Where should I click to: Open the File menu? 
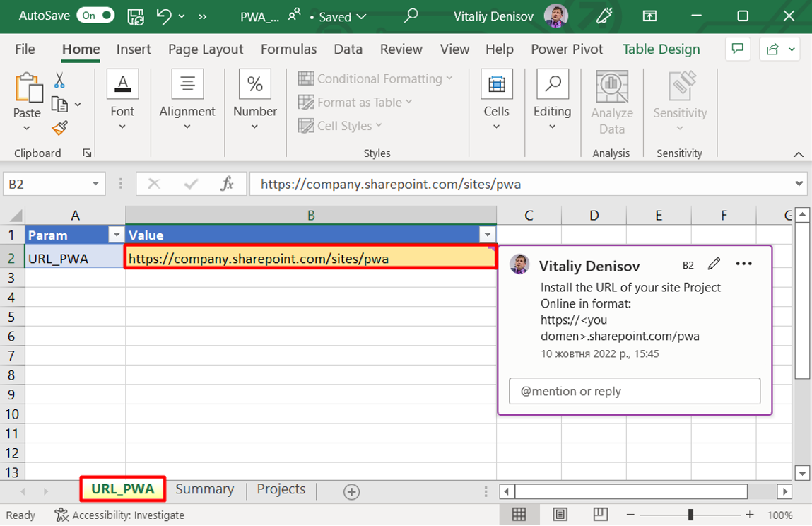pyautogui.click(x=25, y=49)
